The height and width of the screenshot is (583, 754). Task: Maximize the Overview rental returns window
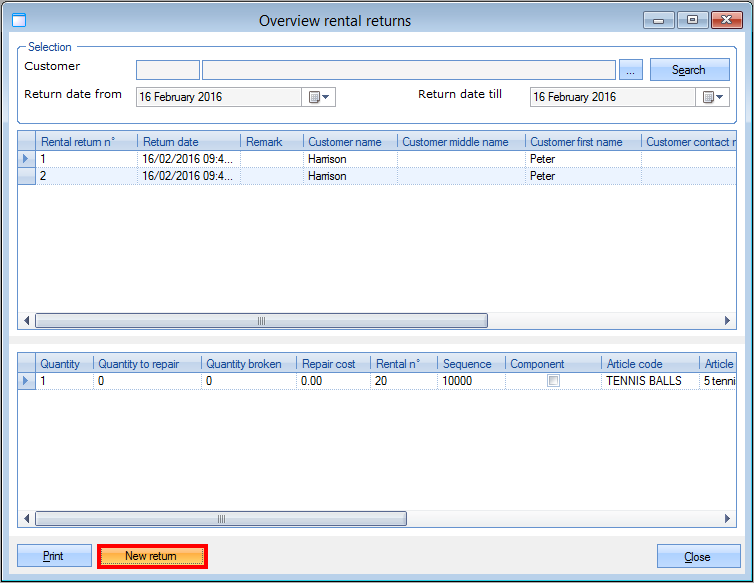[x=692, y=19]
